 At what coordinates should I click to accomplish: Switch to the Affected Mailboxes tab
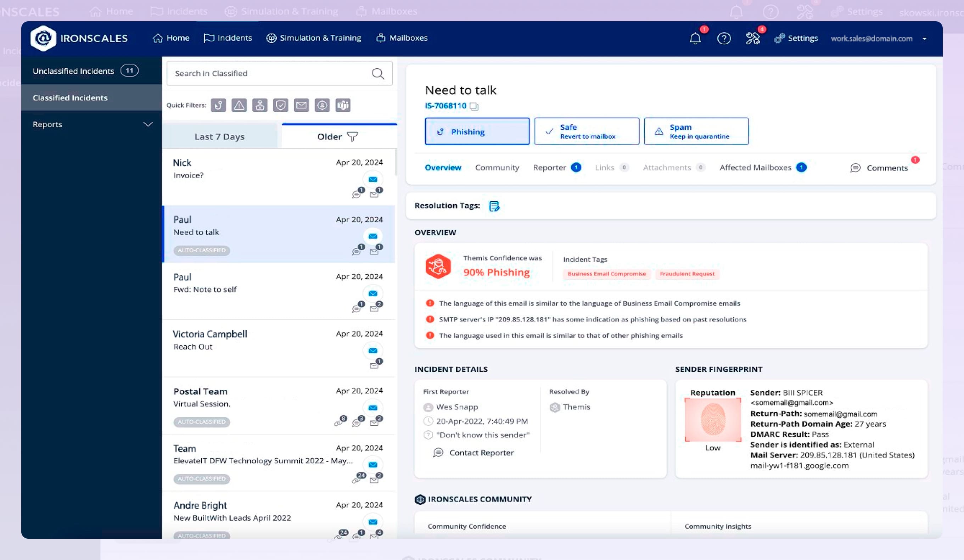pos(756,168)
